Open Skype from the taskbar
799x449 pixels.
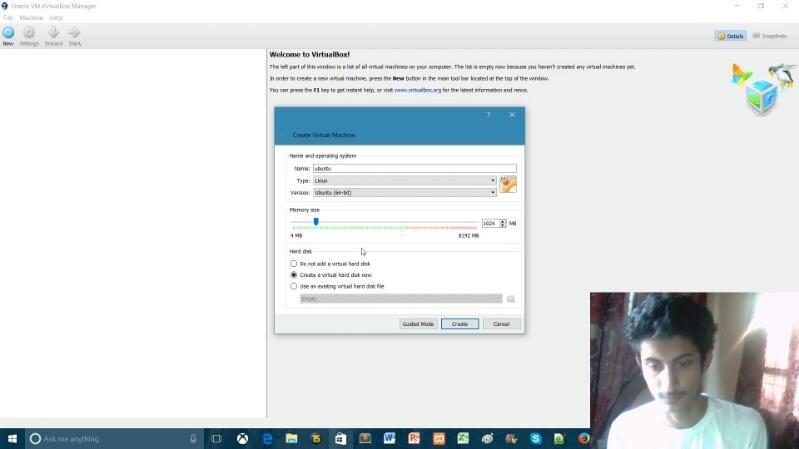(536, 439)
